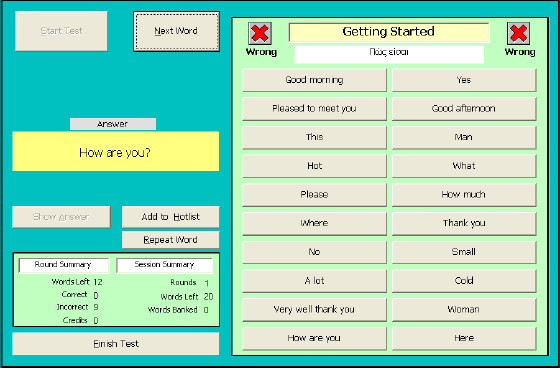
Task: Click the Correct count in Round Summary
Action: [96, 295]
